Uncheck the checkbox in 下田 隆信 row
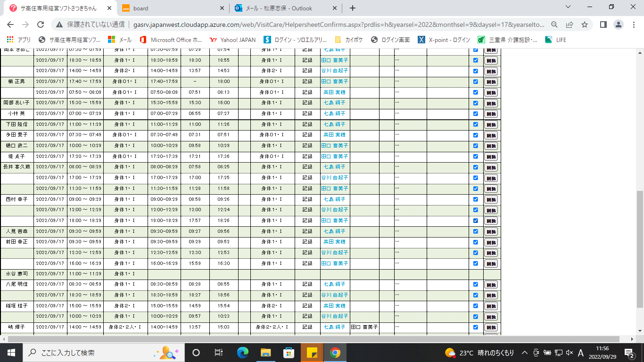644x362 pixels. click(x=475, y=124)
